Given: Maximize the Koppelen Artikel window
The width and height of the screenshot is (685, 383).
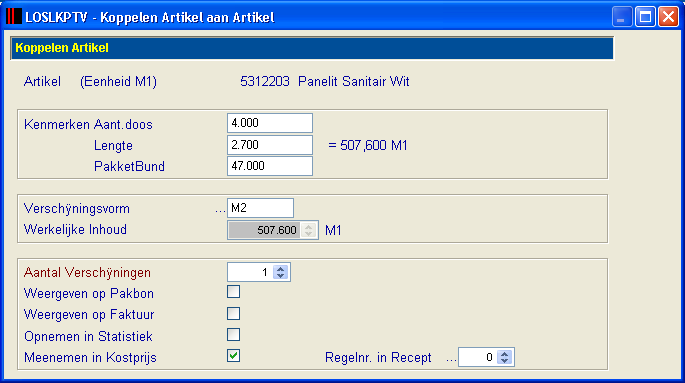Looking at the screenshot, I should 645,17.
